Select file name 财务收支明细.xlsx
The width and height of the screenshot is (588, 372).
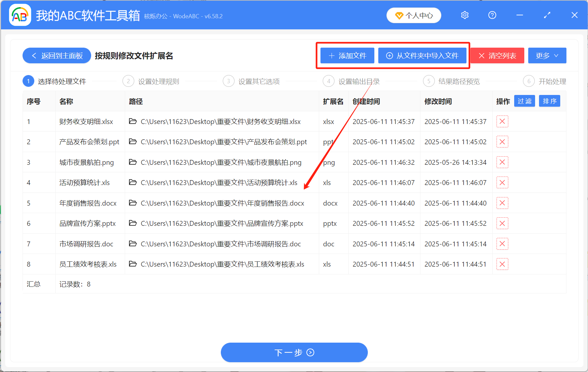coord(86,122)
